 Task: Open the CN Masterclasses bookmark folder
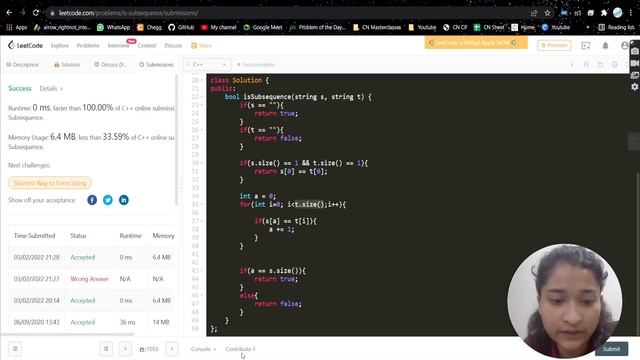click(377, 27)
